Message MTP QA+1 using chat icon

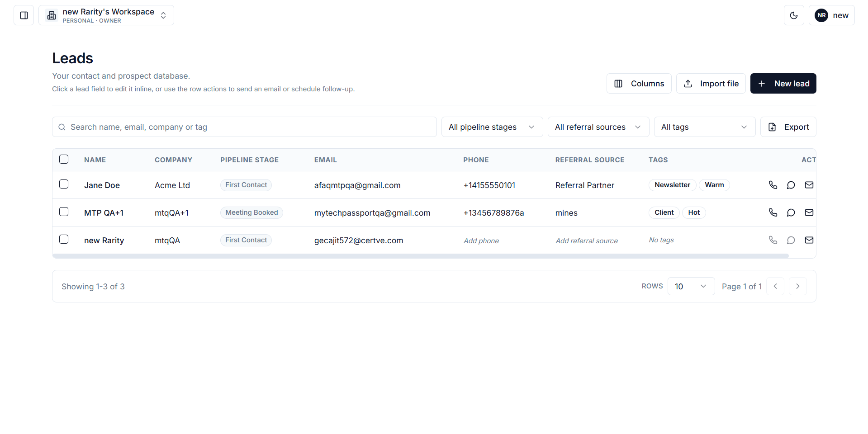(791, 212)
